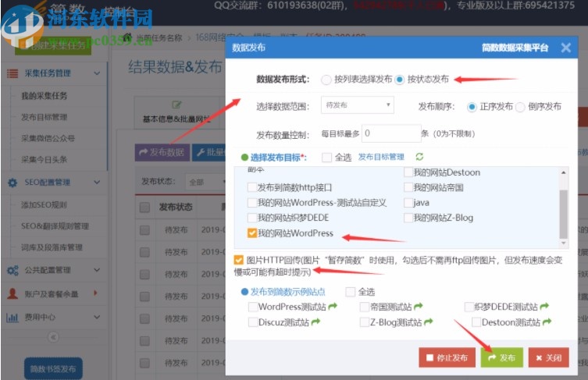Tick the 全选 checkbox for 选择发布目标

click(x=326, y=158)
